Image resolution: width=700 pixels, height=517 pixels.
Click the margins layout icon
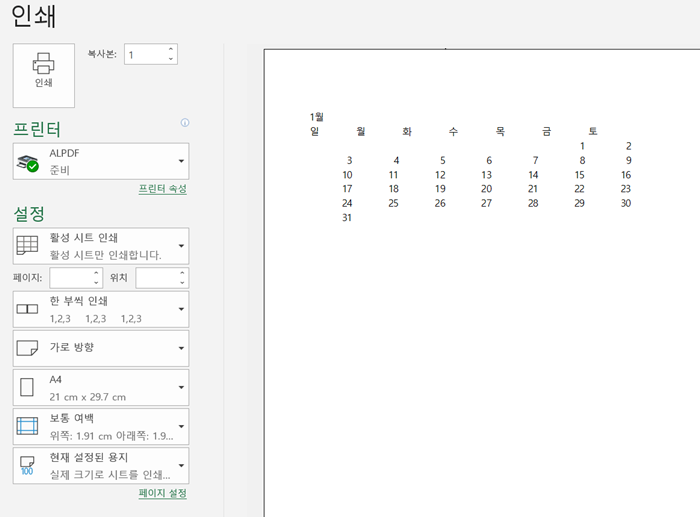coord(27,426)
